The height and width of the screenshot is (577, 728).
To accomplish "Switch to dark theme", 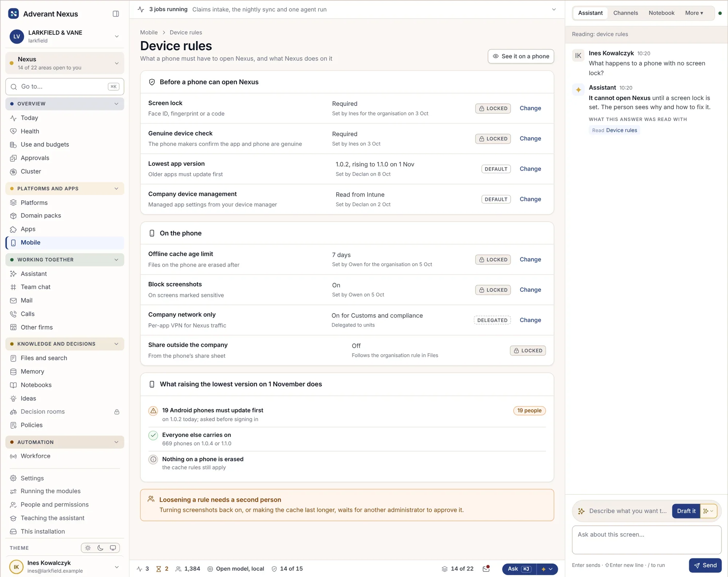I will (x=100, y=548).
